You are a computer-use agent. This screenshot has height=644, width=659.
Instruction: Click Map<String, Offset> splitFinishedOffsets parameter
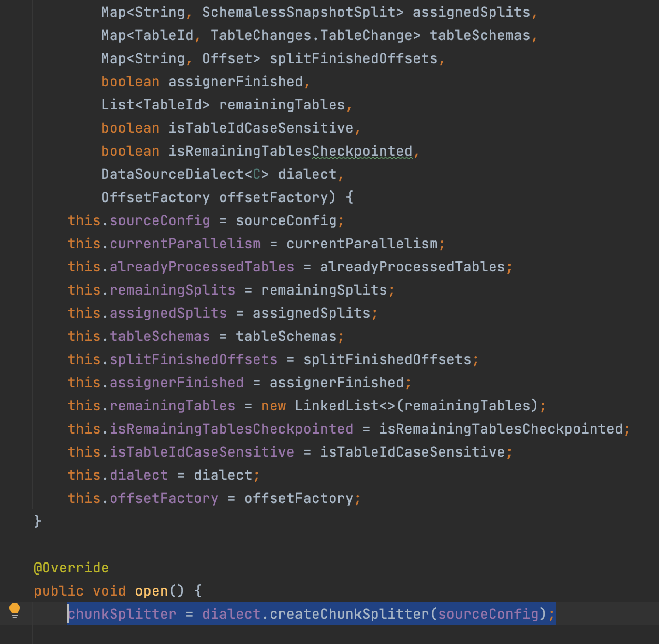tap(269, 58)
